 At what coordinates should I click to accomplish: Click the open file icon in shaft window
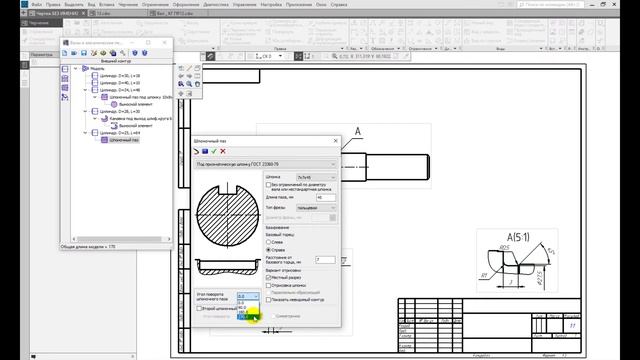(74, 53)
